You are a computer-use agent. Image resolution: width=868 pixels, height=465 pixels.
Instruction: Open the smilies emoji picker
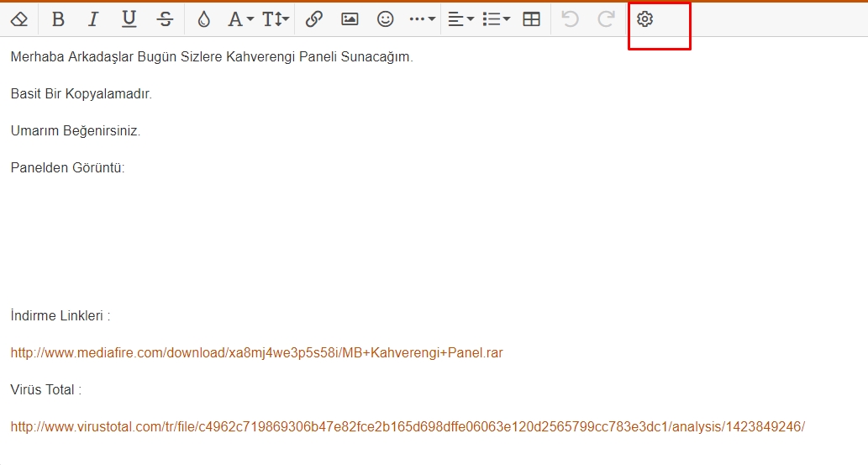(385, 19)
